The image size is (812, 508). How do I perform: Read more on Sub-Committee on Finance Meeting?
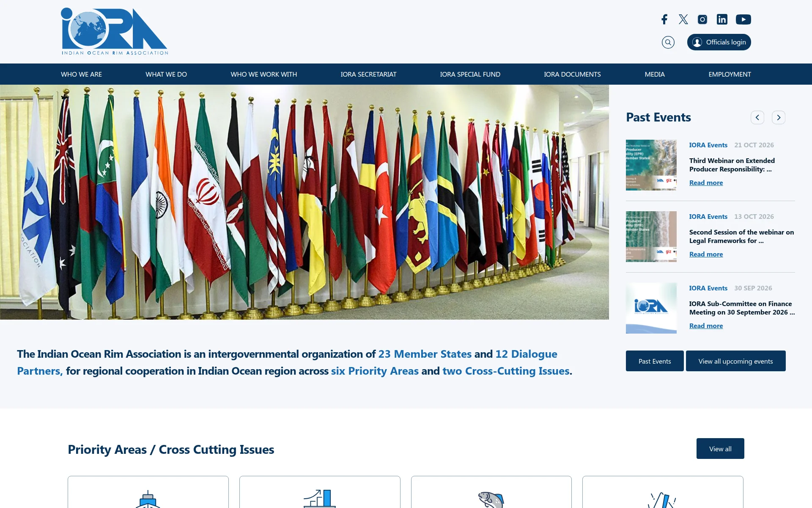(x=706, y=326)
